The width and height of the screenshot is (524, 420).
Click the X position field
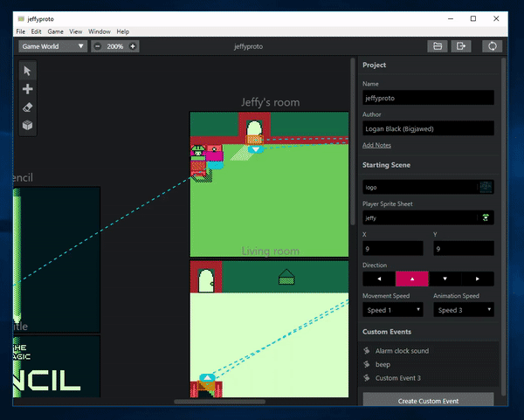[393, 249]
